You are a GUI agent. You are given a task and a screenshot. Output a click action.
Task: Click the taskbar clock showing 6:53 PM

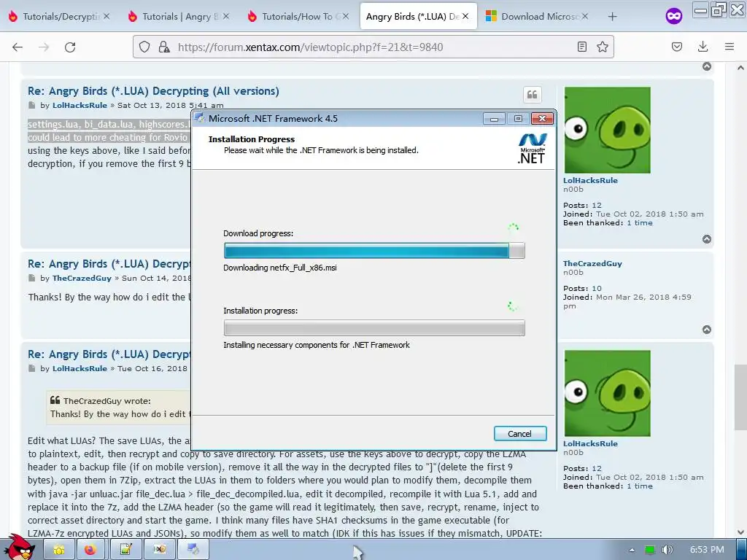(x=707, y=550)
